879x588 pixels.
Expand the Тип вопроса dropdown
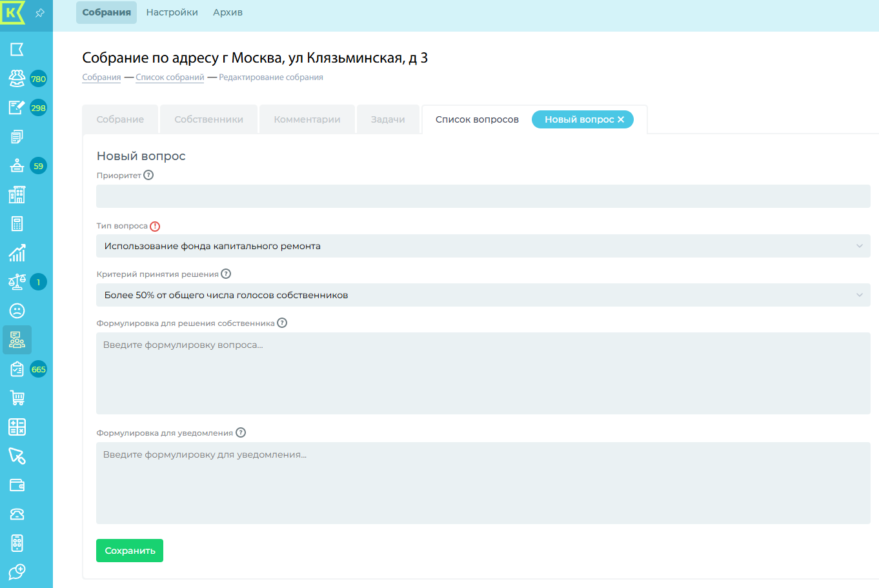tap(483, 246)
